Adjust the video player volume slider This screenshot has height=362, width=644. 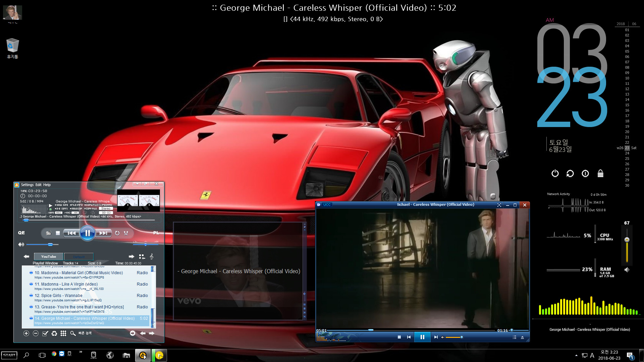[454, 337]
